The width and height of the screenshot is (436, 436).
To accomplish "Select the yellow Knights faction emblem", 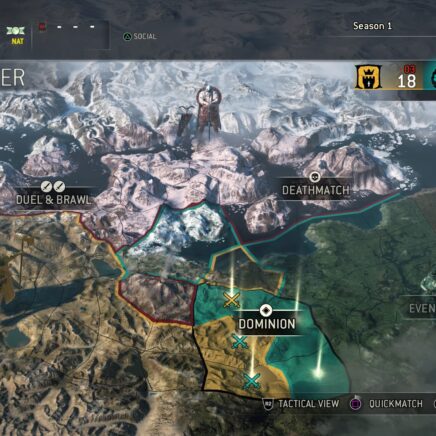I will click(x=368, y=78).
